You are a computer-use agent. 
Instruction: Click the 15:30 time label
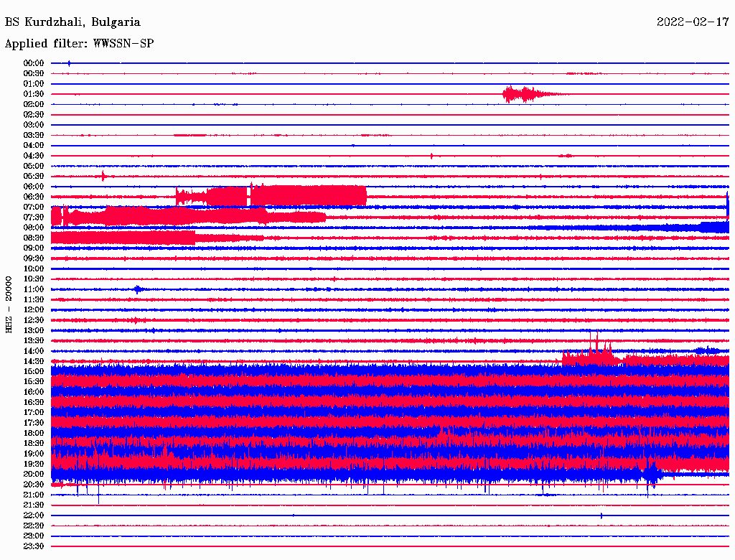coord(34,382)
